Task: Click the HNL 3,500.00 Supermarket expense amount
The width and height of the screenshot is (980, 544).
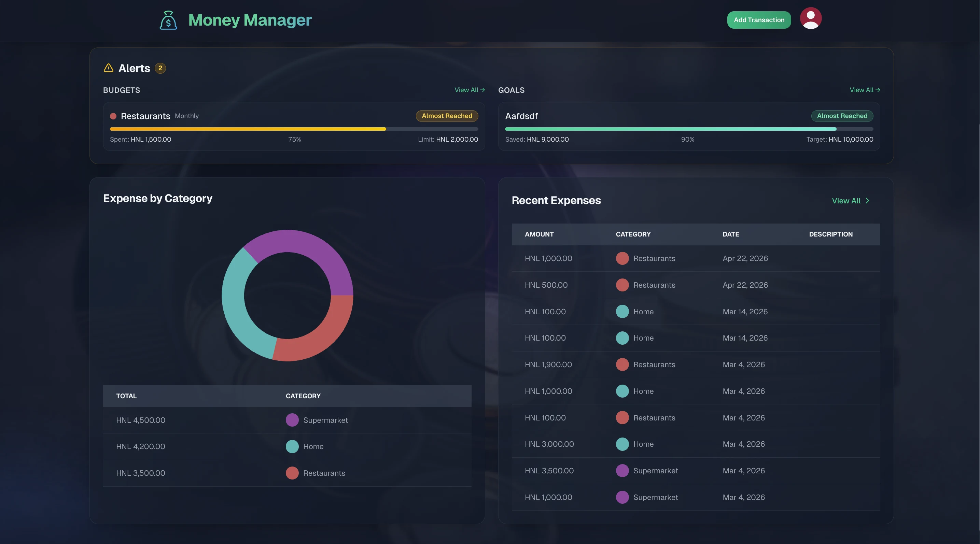Action: [x=549, y=471]
